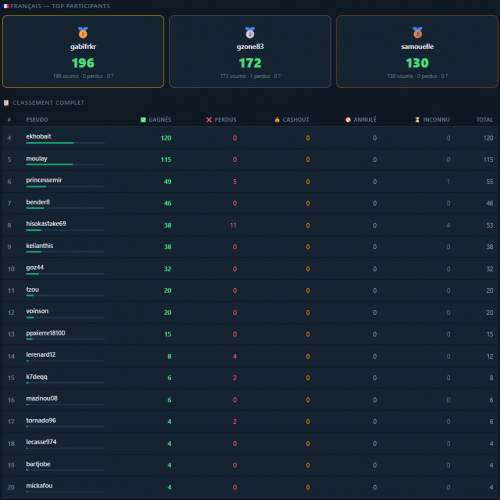Select the pseudo tzou
The height and width of the screenshot is (500, 500).
pos(33,289)
